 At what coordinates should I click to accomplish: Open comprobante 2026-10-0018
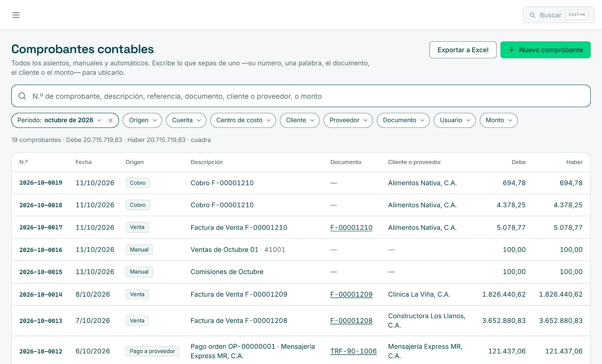click(41, 205)
